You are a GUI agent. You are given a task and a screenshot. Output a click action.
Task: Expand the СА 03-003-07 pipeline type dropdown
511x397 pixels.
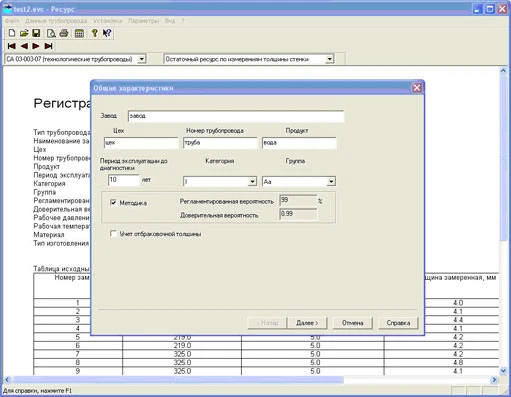[x=142, y=59]
